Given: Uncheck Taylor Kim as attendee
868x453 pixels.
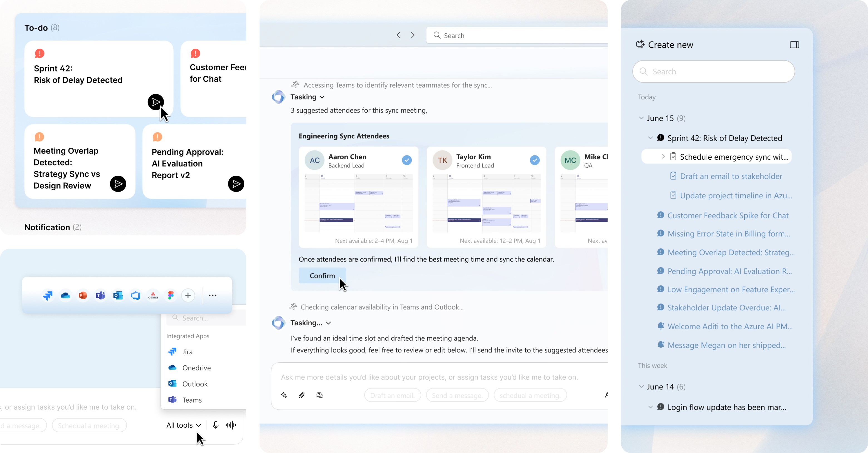Looking at the screenshot, I should 534,160.
